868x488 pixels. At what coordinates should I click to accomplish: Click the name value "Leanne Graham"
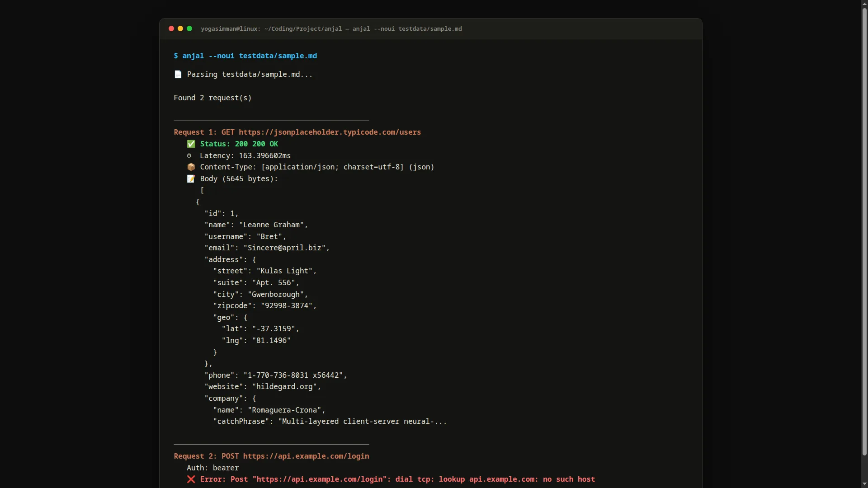[271, 225]
